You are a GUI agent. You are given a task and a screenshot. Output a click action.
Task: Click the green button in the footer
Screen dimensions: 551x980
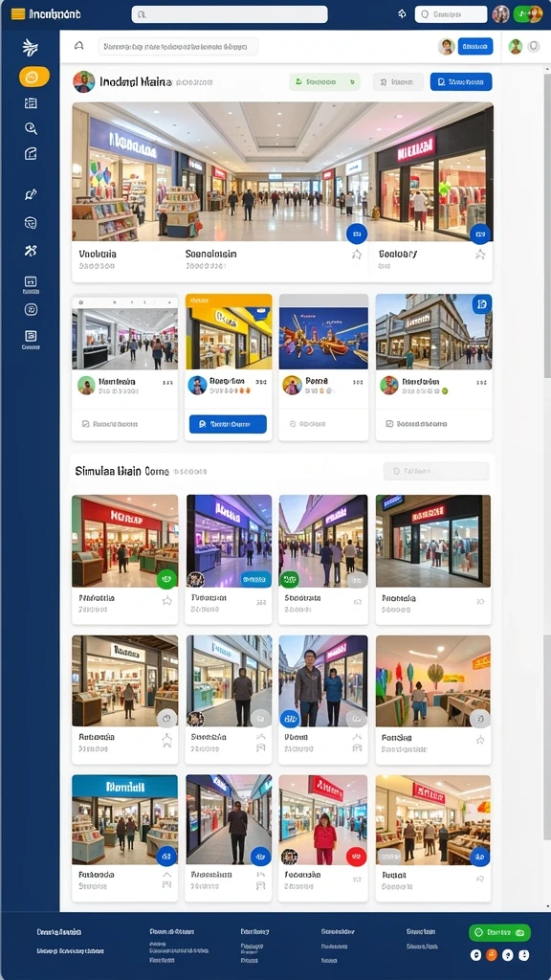[x=499, y=932]
